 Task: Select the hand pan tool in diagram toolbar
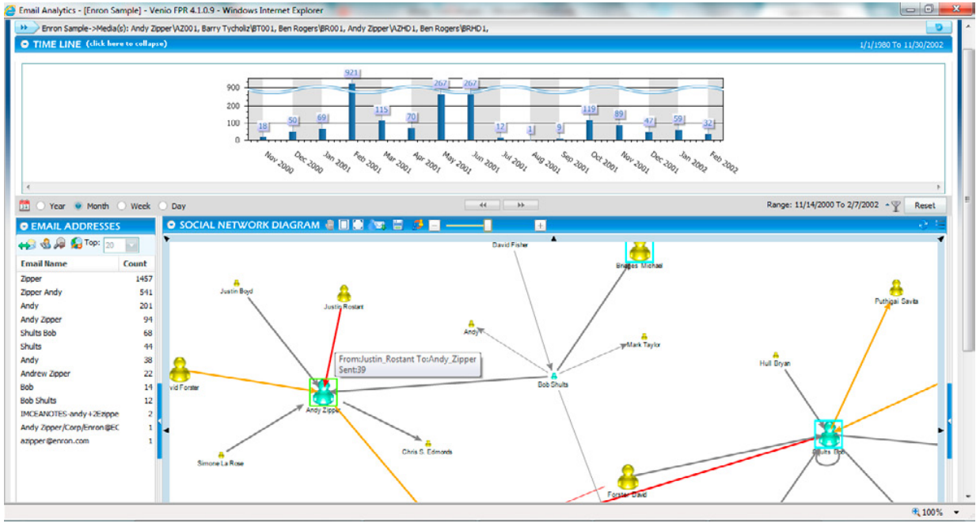(330, 225)
